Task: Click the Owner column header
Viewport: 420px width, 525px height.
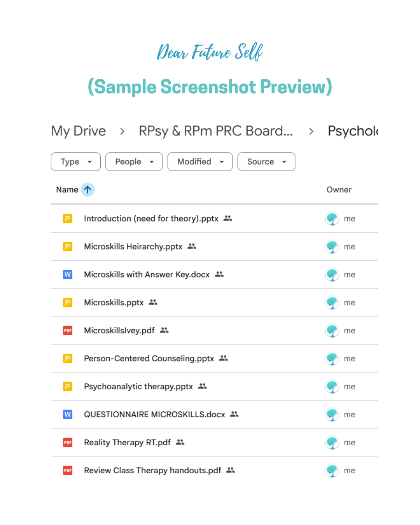Action: tap(339, 190)
